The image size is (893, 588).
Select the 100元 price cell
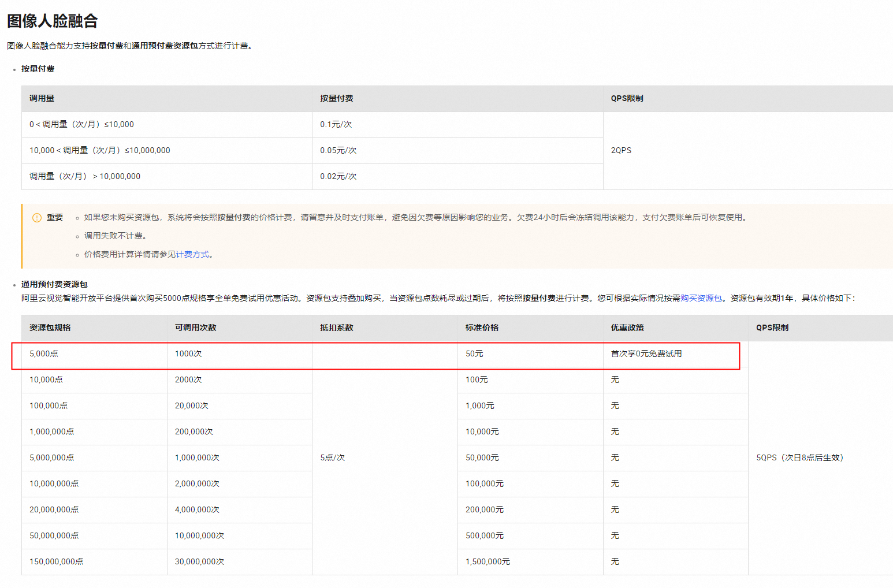coord(530,380)
